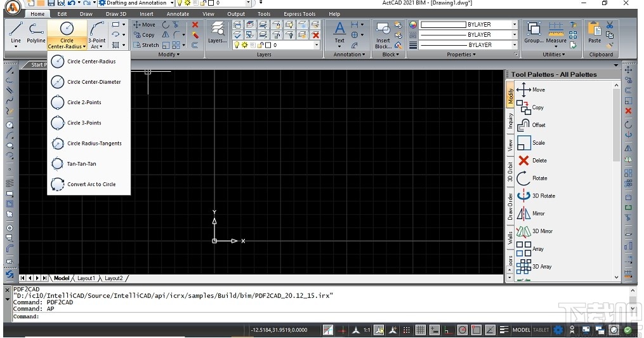Viewport: 644px width, 338px height.
Task: Choose Circle 3-Points from the menu
Action: click(x=89, y=123)
